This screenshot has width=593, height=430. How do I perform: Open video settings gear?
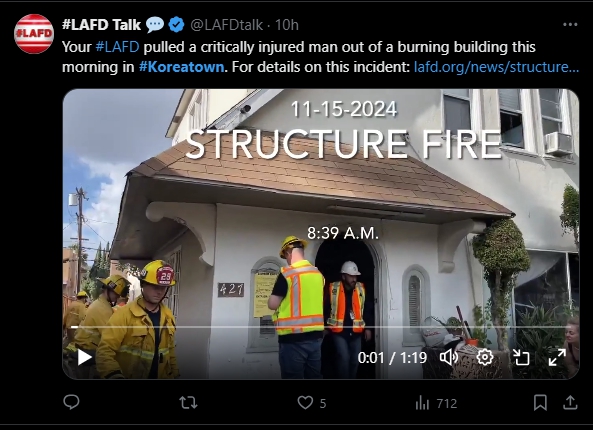coord(485,357)
